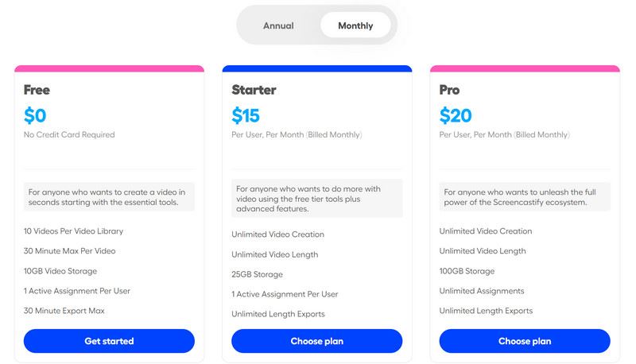Click the 30 Minute Export Max feature
The height and width of the screenshot is (364, 636).
(64, 311)
